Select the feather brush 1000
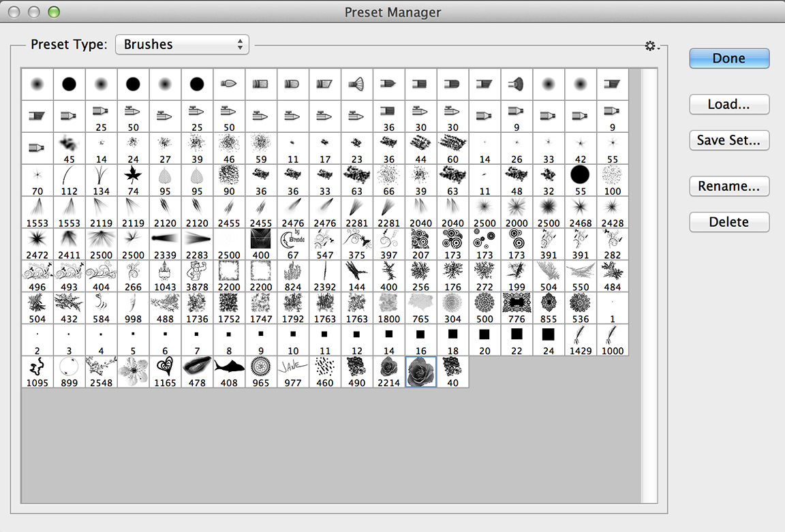The image size is (785, 532). [613, 340]
